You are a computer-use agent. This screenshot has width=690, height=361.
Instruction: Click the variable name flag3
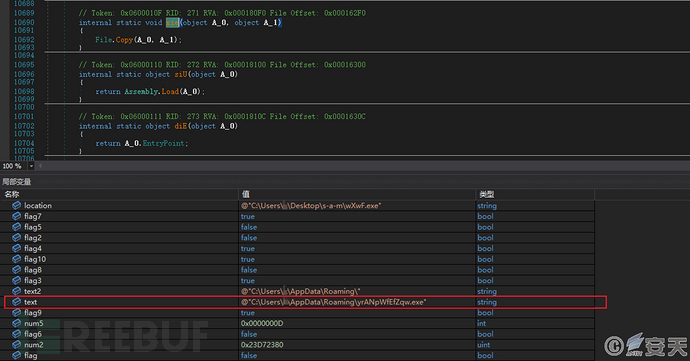(x=33, y=280)
